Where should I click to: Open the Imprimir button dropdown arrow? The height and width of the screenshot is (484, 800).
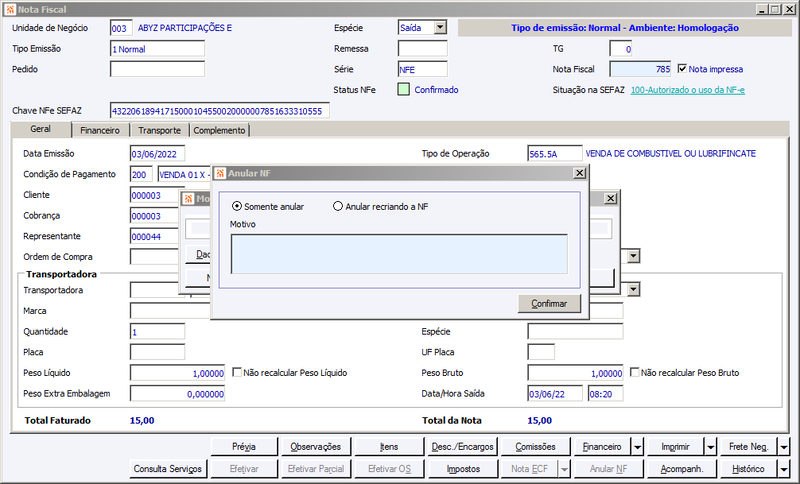(x=711, y=447)
